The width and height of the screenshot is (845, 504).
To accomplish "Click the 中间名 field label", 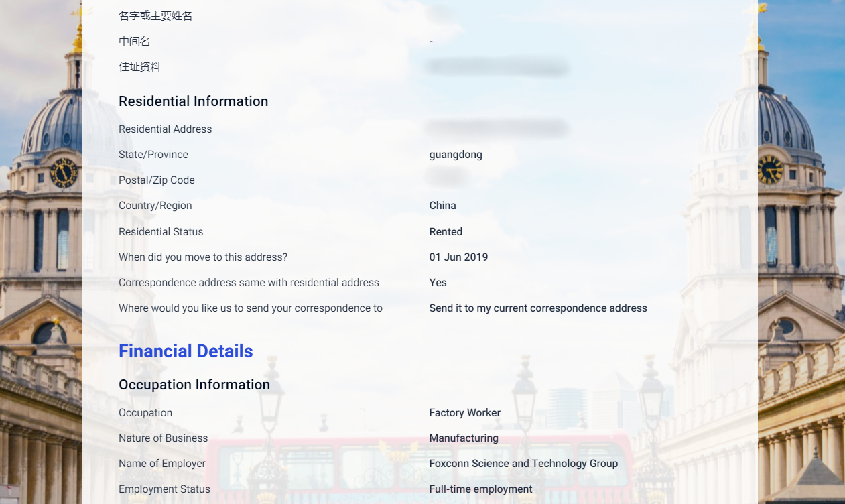I will click(134, 42).
